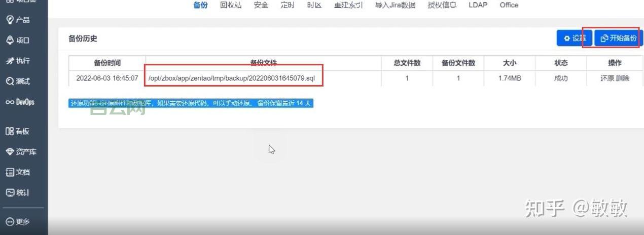Screen dimensions: 644x235
Task: Open 产品 (Product) in the sidebar
Action: pyautogui.click(x=18, y=20)
